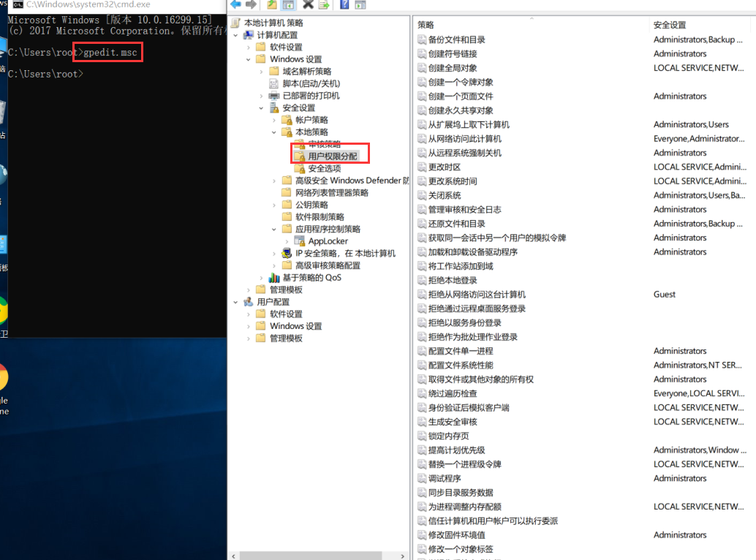Viewport: 756px width, 560px height.
Task: Open the Help icon in the toolbar
Action: click(344, 6)
